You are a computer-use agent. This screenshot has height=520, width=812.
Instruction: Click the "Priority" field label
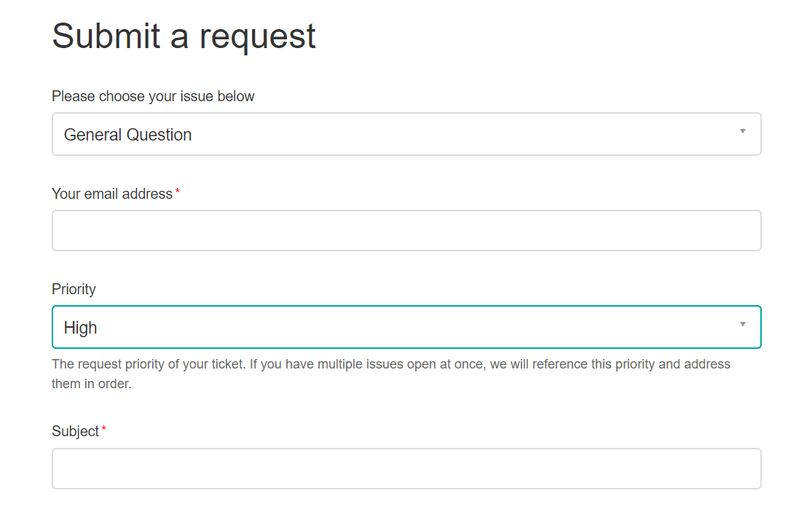click(x=74, y=289)
